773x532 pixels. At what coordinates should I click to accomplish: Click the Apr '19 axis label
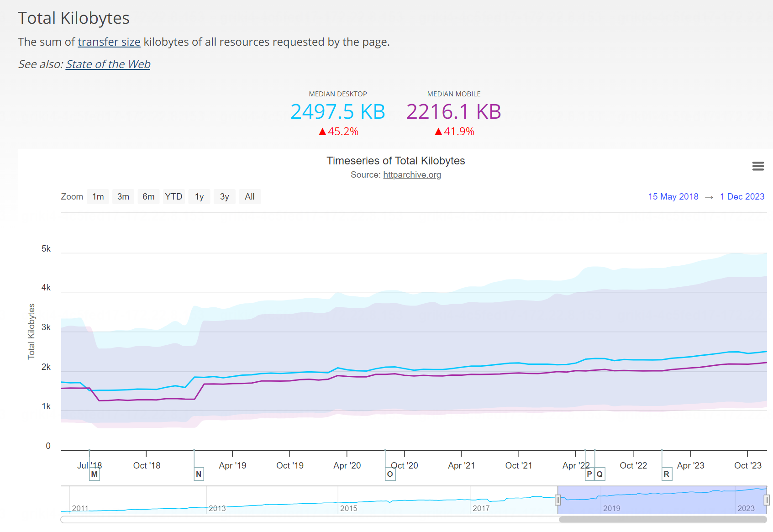coord(232,465)
